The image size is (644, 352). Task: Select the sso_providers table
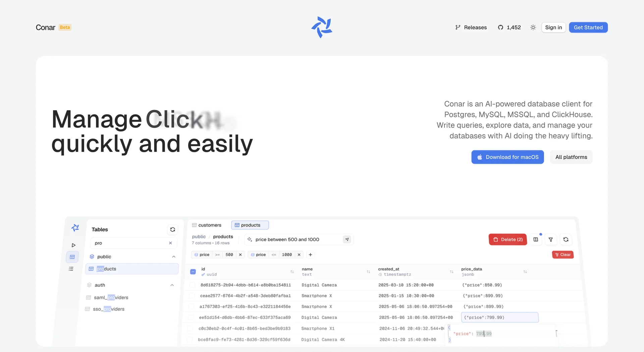point(109,309)
